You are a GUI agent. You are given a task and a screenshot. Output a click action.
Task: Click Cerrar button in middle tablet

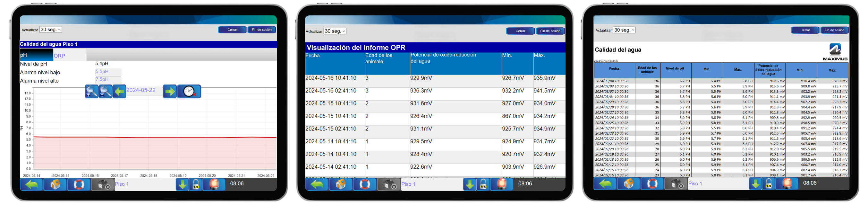520,31
